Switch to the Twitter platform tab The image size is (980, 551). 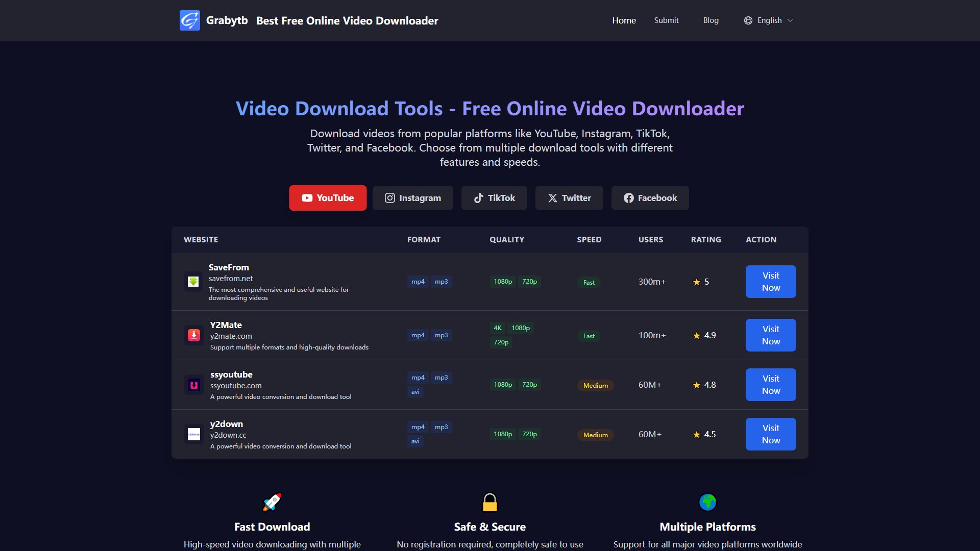point(569,198)
